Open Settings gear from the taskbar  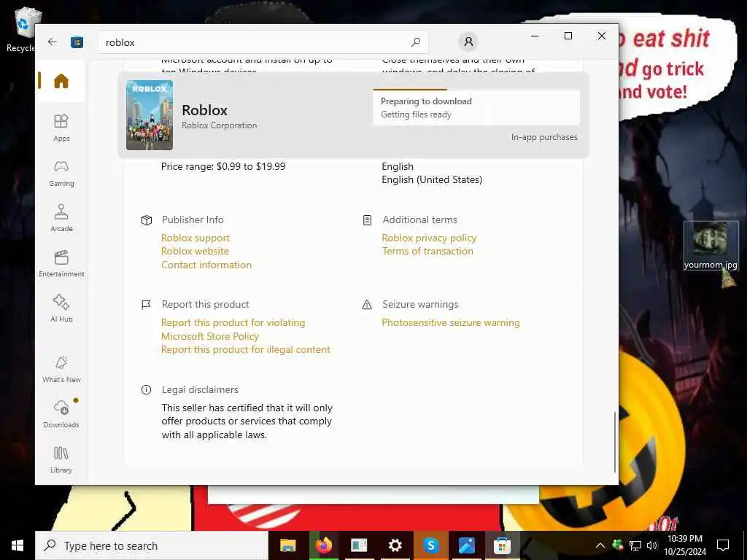395,545
